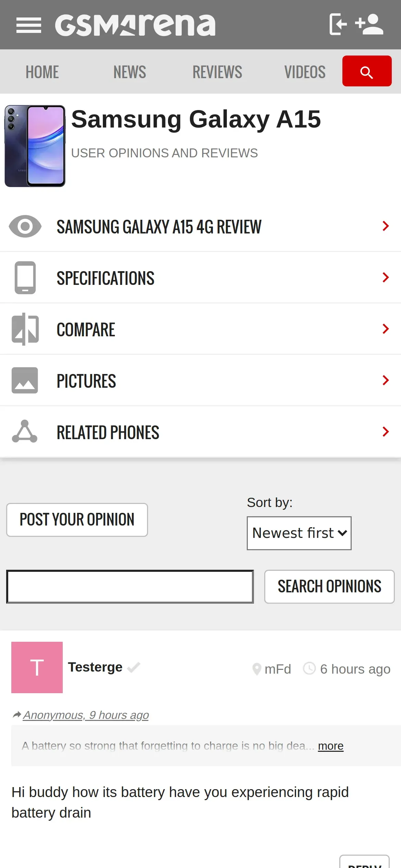
Task: Expand Samsung Galaxy A15 4G Review chevron
Action: tap(386, 226)
